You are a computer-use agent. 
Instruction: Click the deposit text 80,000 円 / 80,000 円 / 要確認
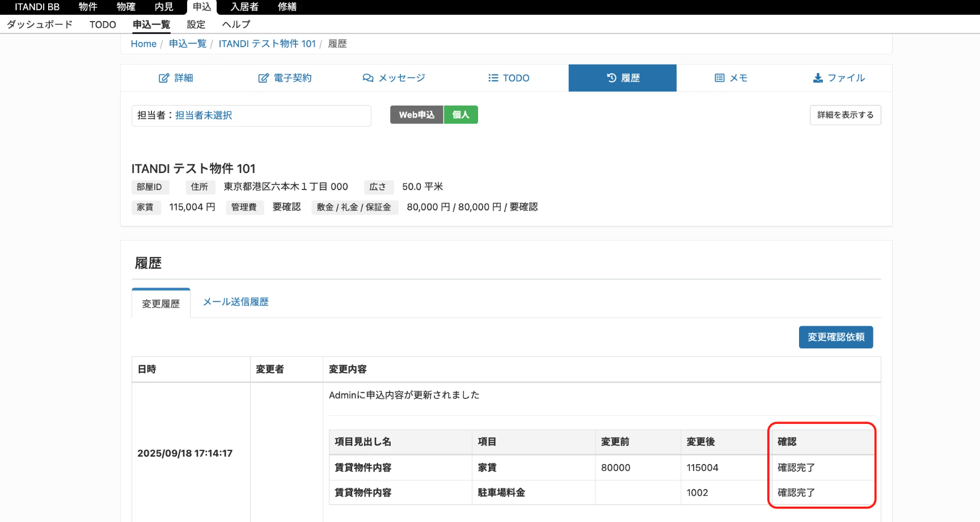tap(472, 207)
